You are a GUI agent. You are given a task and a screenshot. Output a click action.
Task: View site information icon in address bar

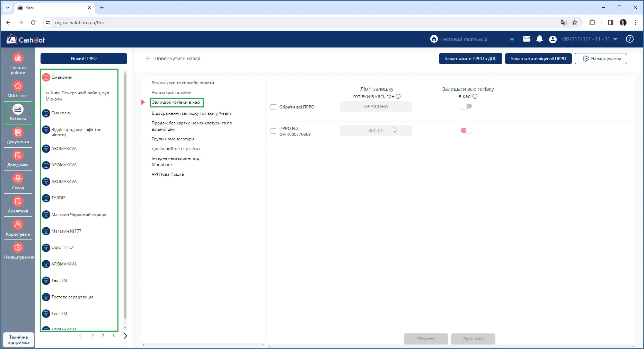[48, 23]
